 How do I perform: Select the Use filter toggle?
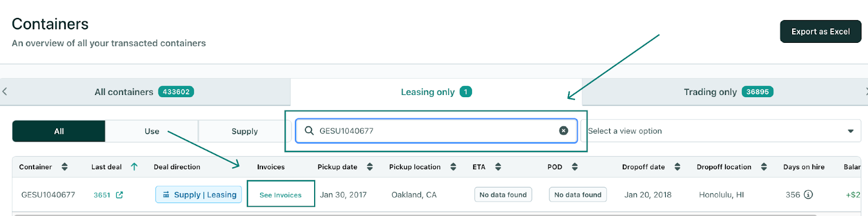pos(152,131)
